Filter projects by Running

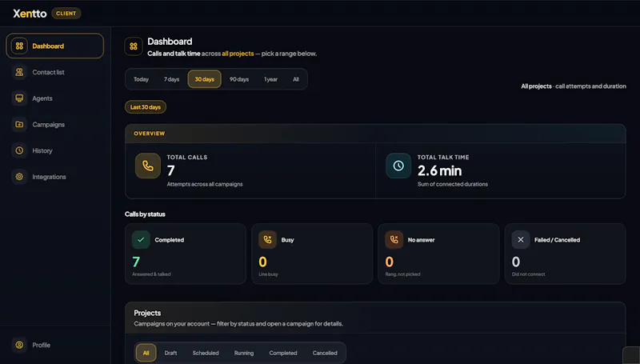pos(244,353)
